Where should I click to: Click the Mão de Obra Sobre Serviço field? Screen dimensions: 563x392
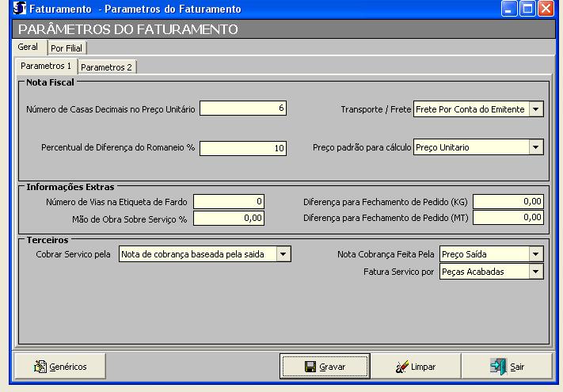click(228, 218)
